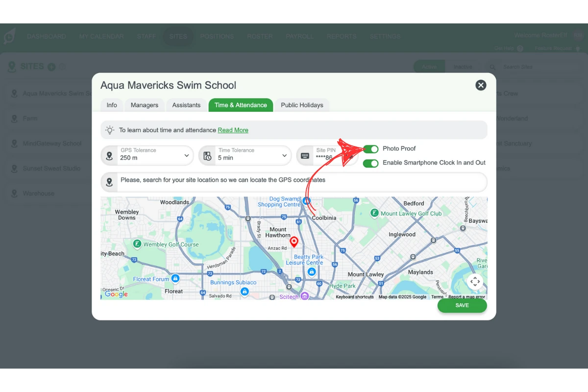The width and height of the screenshot is (588, 392).
Task: Open the map Terms link
Action: click(x=437, y=297)
